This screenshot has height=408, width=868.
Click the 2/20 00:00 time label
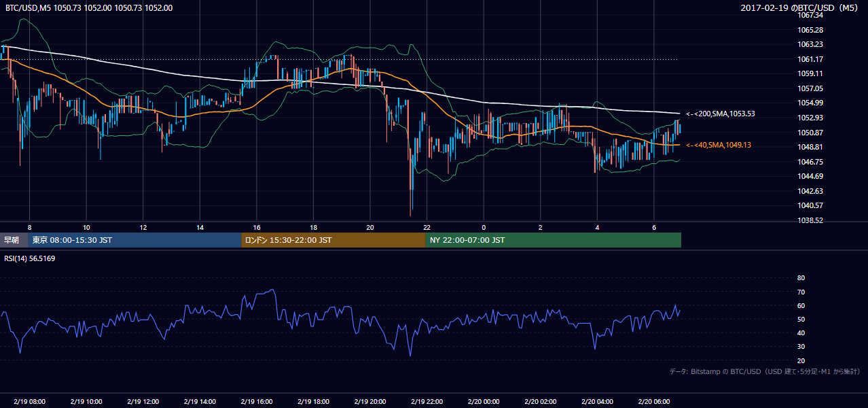[x=484, y=402]
